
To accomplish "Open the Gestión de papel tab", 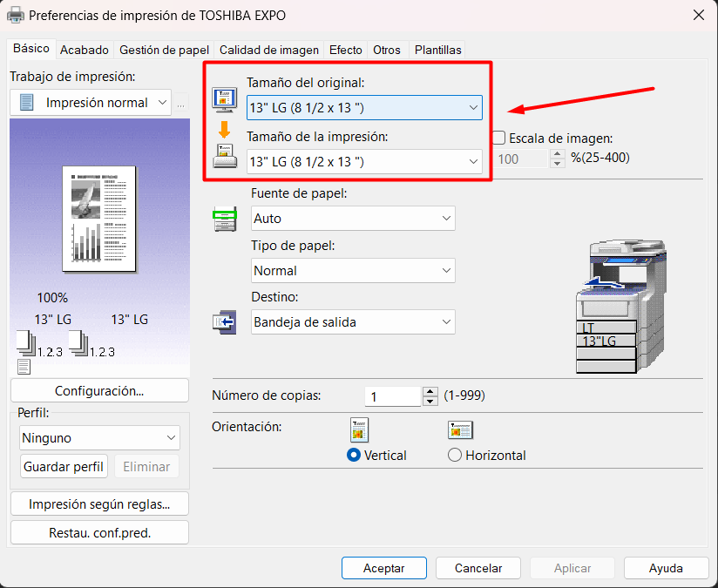I will [164, 50].
